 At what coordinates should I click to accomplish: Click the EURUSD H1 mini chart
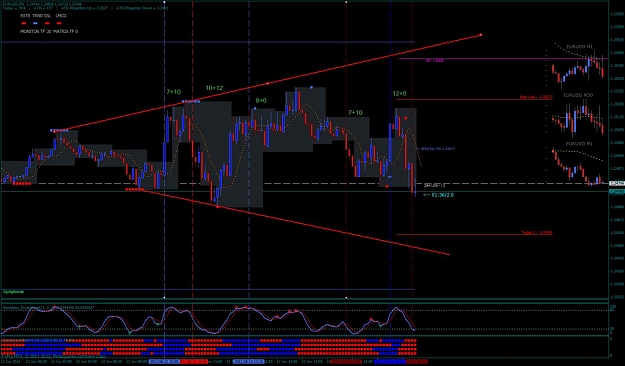tap(579, 66)
